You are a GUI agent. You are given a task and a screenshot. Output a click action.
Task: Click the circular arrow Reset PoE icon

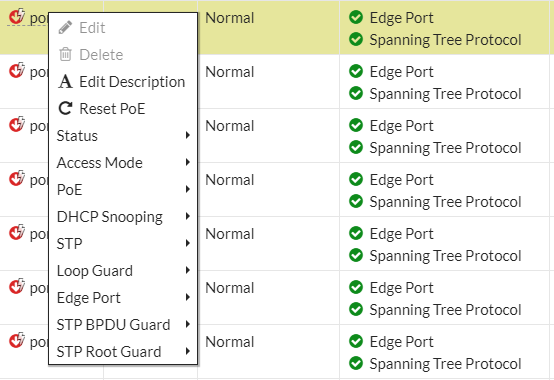65,108
